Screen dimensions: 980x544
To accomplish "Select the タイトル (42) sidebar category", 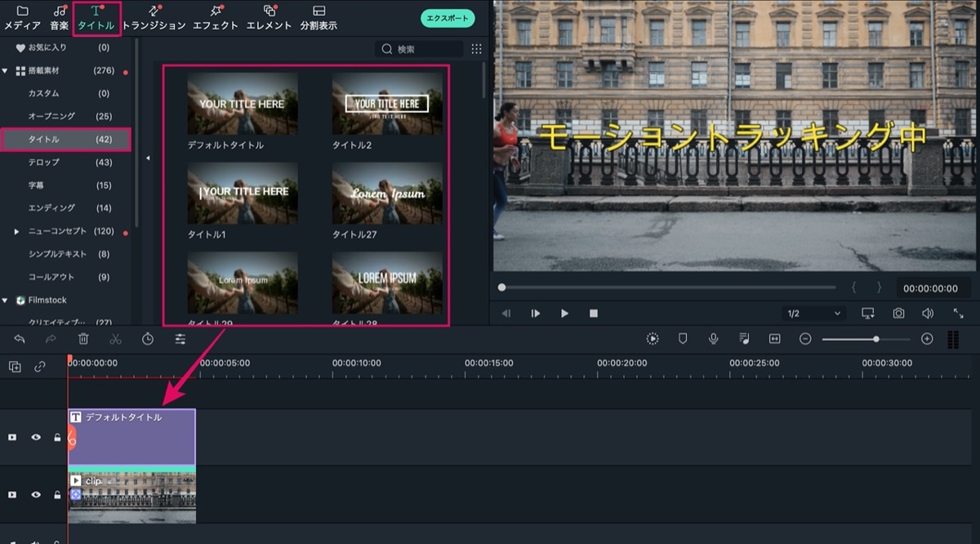I will [x=66, y=140].
